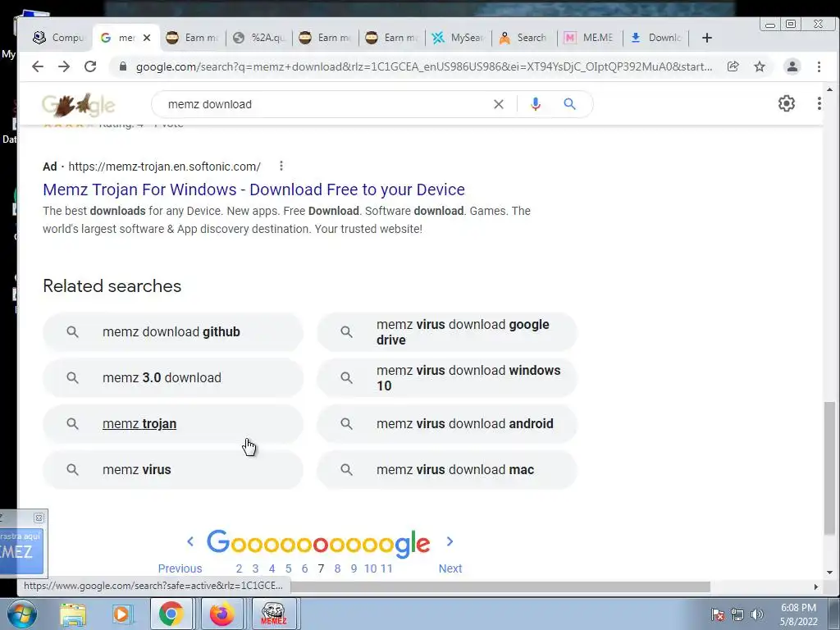The height and width of the screenshot is (630, 840).
Task: Switch to the Compu browser tab
Action: 59,38
